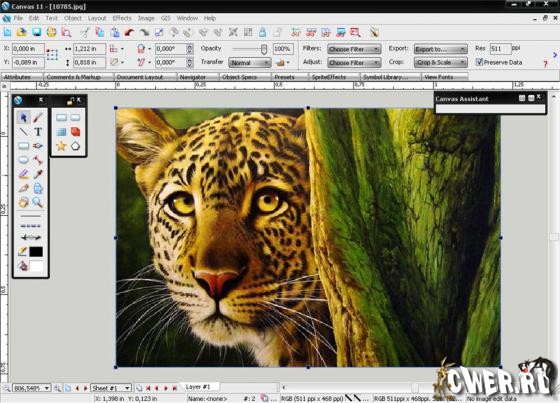Toggle the Preserve Data checkbox
This screenshot has height=403, width=560.
[x=479, y=62]
